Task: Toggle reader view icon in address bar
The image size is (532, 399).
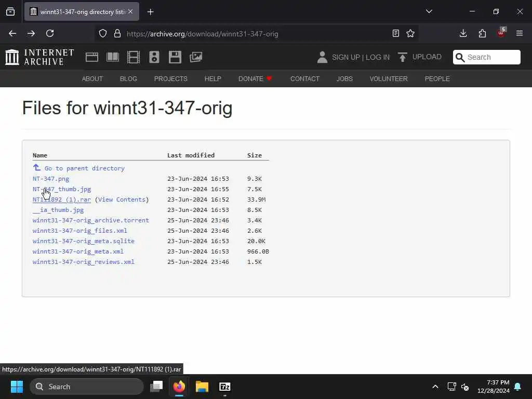Action: pos(395,33)
